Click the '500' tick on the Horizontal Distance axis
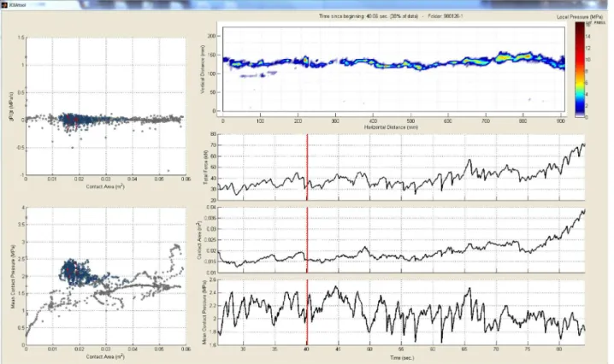This screenshot has width=614, height=364. (410, 121)
